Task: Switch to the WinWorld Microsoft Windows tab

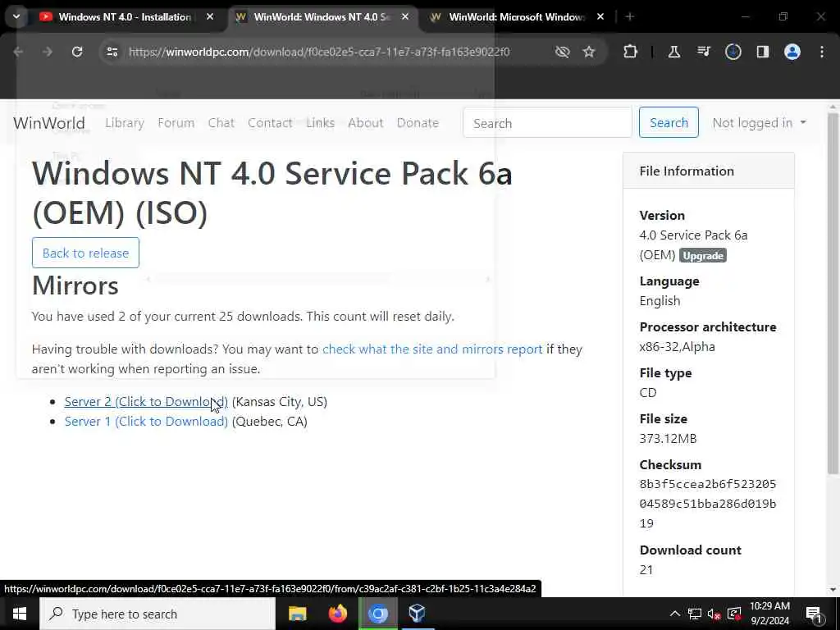Action: [515, 16]
